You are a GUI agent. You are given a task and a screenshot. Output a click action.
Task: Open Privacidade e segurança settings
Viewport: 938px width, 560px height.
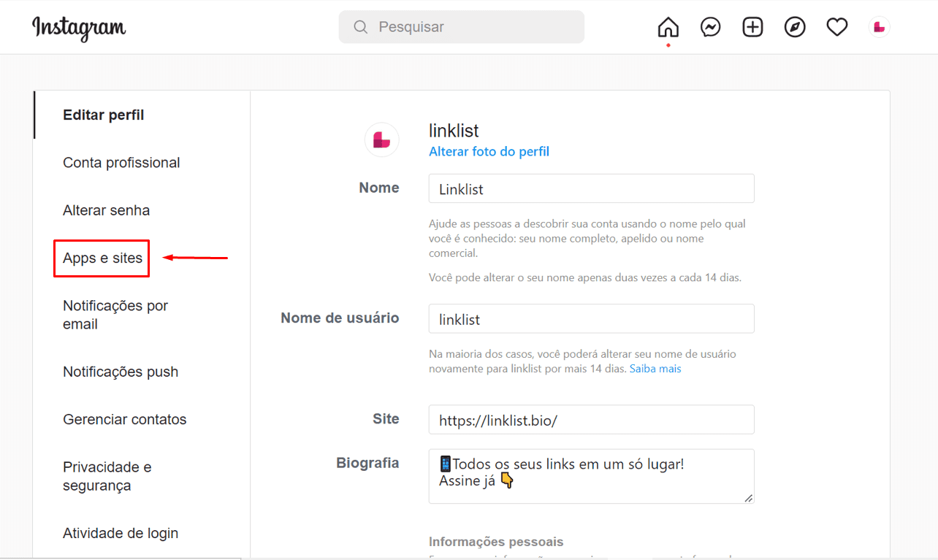click(x=107, y=476)
